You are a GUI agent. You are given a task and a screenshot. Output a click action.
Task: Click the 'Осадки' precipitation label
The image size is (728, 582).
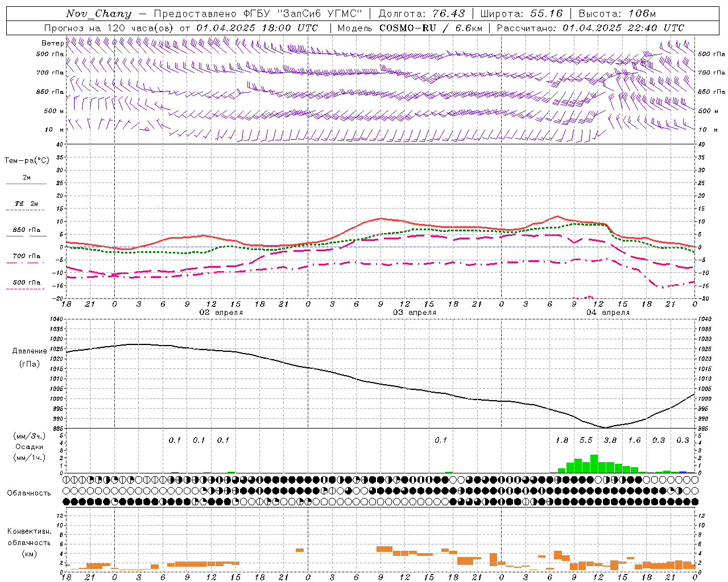pos(29,447)
